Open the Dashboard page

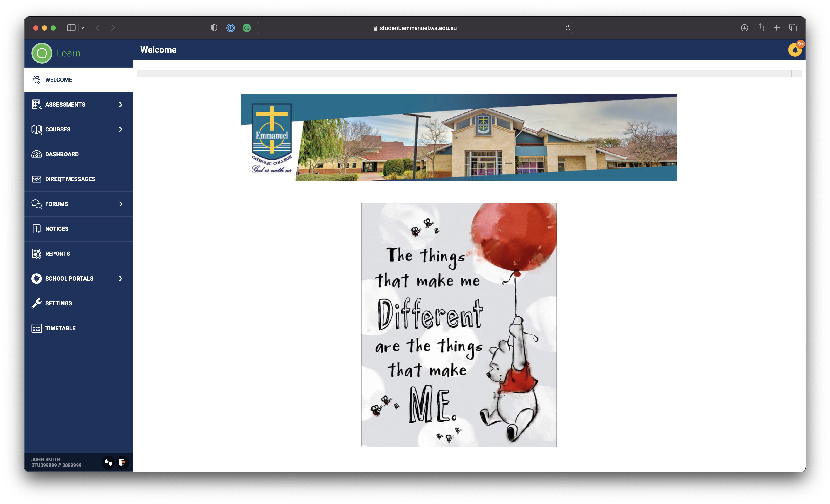tap(62, 154)
